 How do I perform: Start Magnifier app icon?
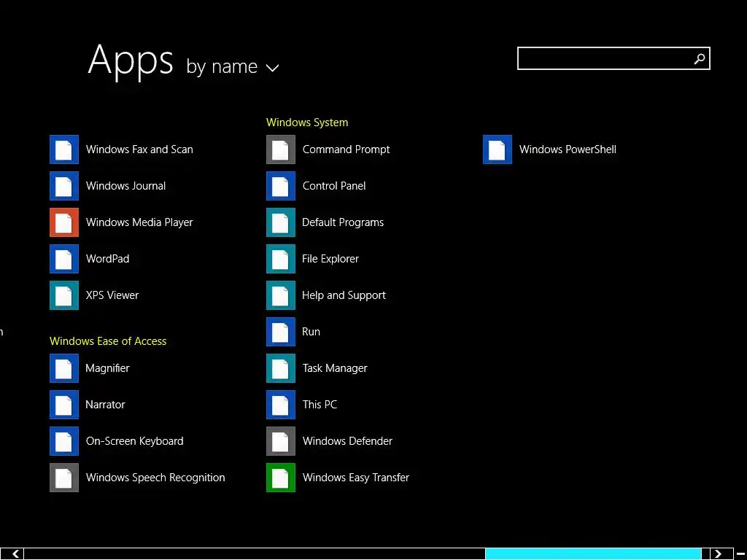pyautogui.click(x=64, y=368)
